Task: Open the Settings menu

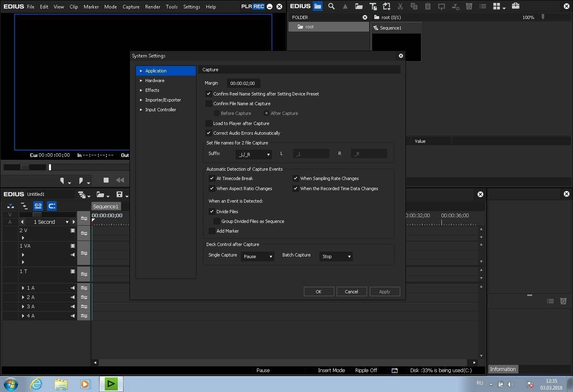Action: (x=191, y=7)
